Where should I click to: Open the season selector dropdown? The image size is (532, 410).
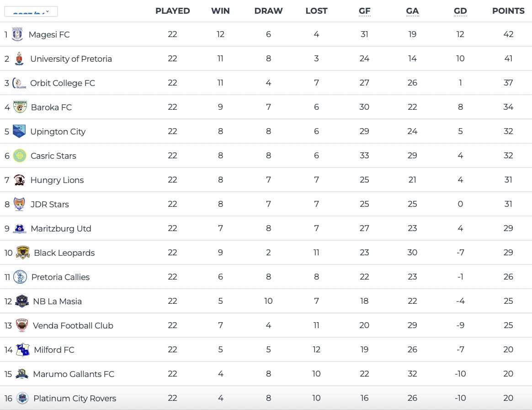tap(31, 12)
